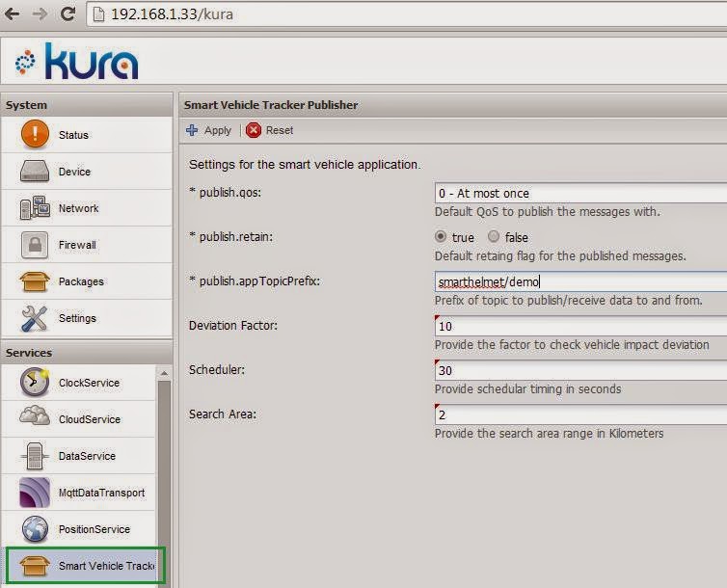Select the Smart Vehicle Tracker box icon
Image resolution: width=727 pixels, height=588 pixels.
tap(35, 565)
